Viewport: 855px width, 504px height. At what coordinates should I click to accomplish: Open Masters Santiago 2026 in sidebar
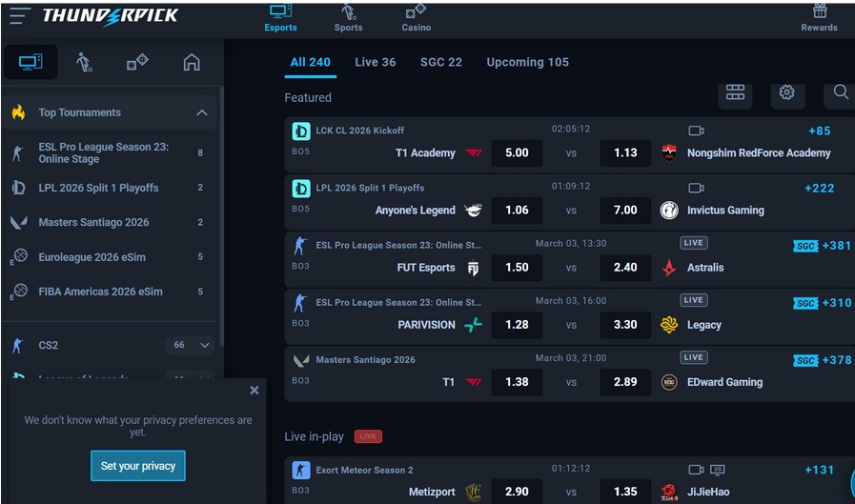pyautogui.click(x=109, y=222)
